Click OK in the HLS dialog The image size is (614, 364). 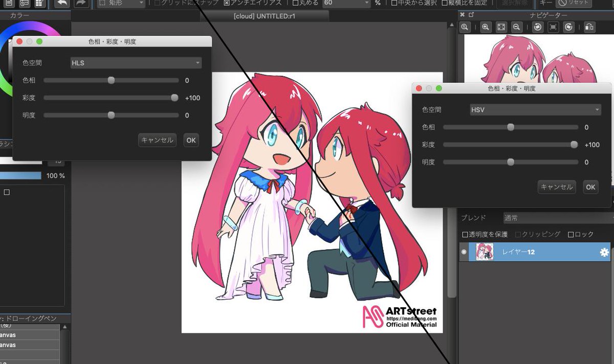coord(191,140)
